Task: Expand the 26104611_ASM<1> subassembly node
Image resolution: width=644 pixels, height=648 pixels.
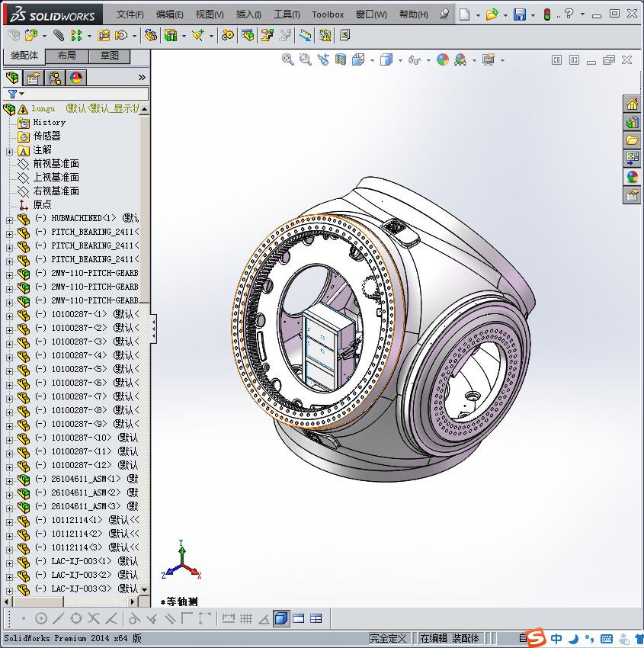Action: (x=9, y=480)
